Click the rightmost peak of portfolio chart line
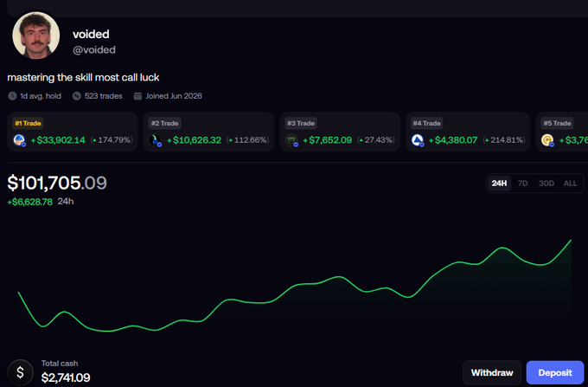Image resolution: width=588 pixels, height=387 pixels. pyautogui.click(x=571, y=240)
